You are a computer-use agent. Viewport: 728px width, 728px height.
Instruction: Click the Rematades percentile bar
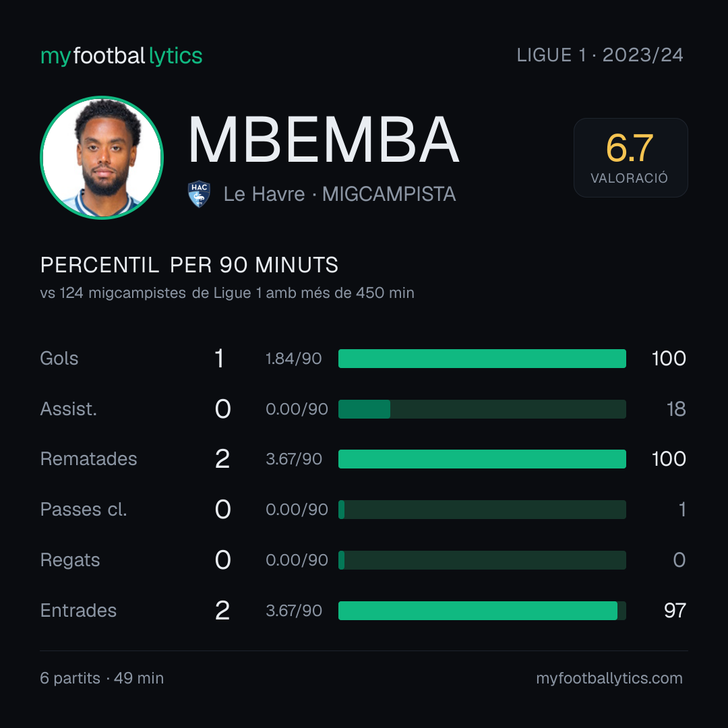(482, 459)
